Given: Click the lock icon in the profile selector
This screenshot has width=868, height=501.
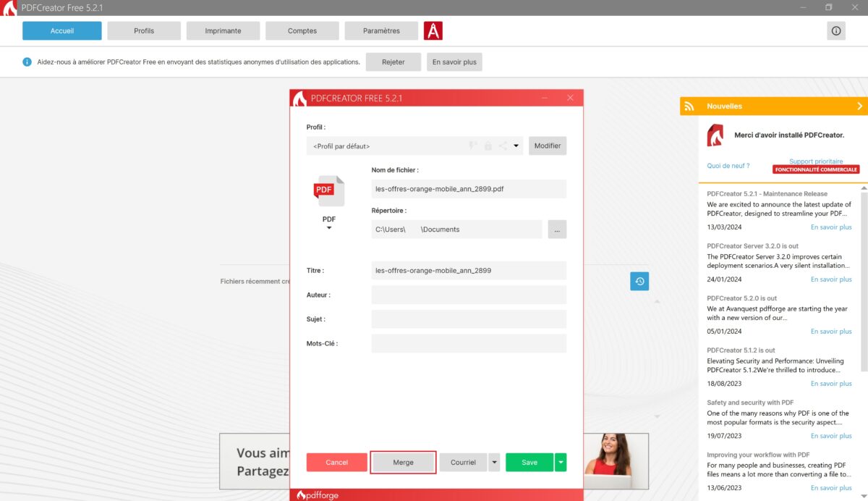Looking at the screenshot, I should 488,146.
